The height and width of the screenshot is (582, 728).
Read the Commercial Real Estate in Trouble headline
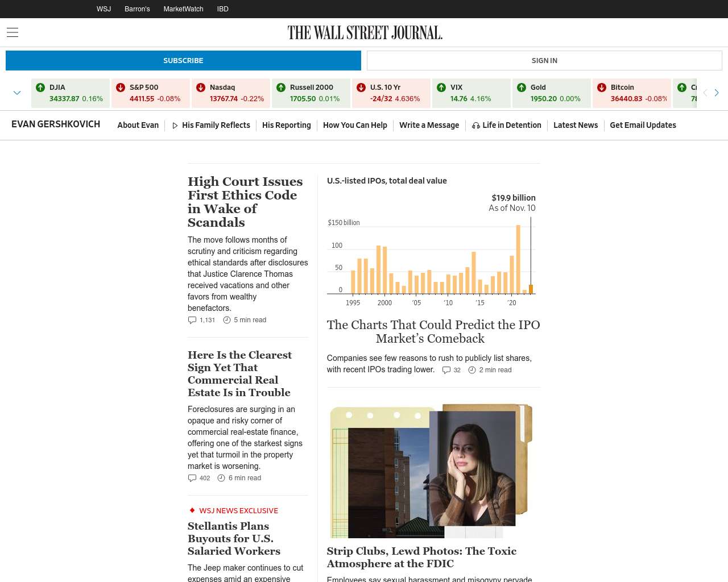pos(239,373)
